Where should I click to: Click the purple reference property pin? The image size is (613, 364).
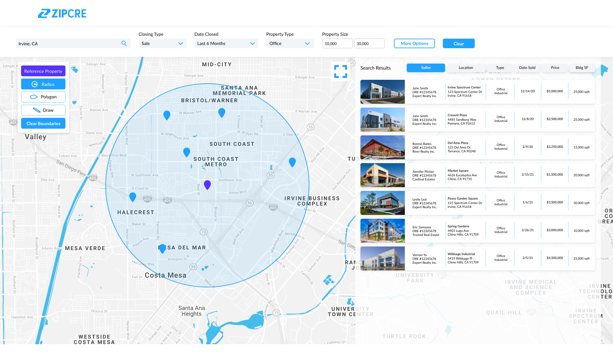tap(208, 185)
